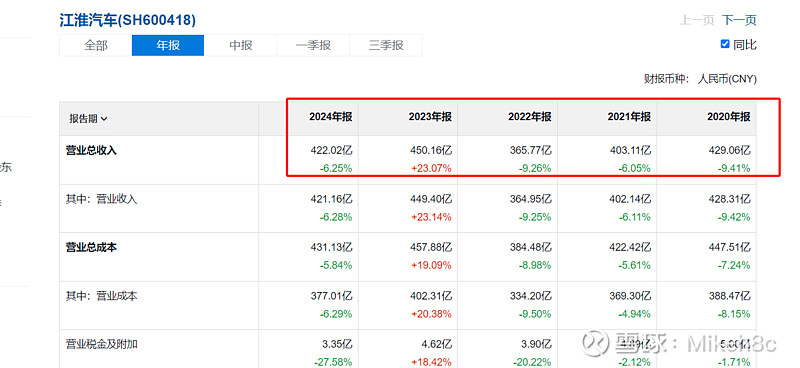Screen dimensions: 800x368
Task: Click the -27.58% change figure
Action: [x=332, y=362]
